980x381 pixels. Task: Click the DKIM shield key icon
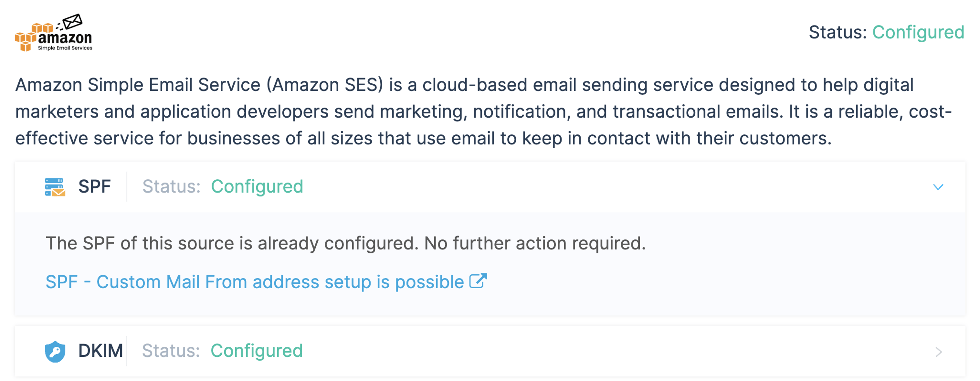click(55, 351)
